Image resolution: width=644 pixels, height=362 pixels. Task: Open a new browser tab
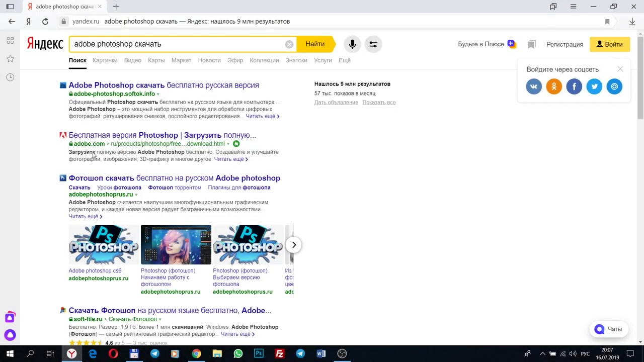point(116,7)
